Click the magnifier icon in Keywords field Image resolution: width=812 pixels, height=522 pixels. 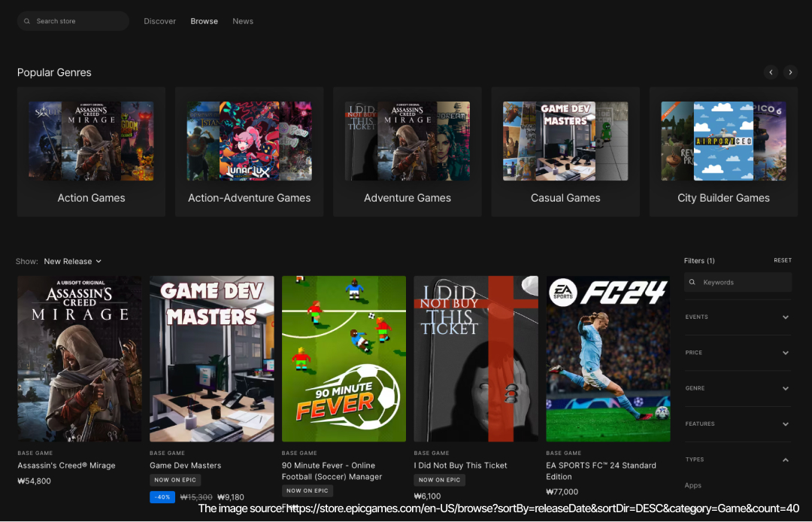(692, 282)
